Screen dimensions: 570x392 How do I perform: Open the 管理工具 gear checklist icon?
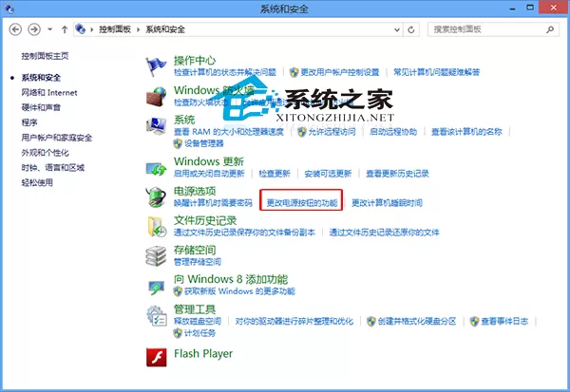tap(157, 316)
